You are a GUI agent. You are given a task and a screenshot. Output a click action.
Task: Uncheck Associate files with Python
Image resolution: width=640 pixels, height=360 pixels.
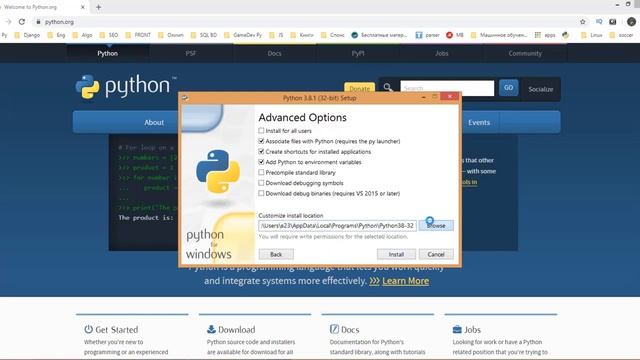pyautogui.click(x=261, y=141)
